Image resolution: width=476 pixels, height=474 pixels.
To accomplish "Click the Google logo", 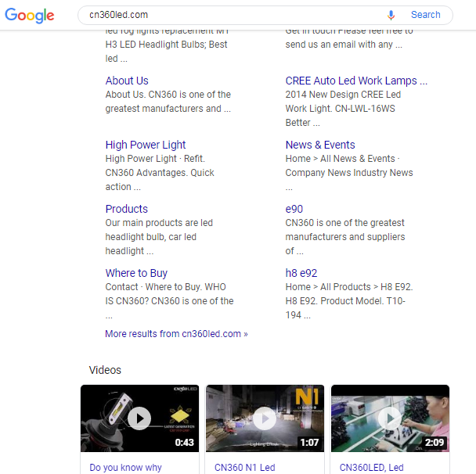I will (x=30, y=15).
